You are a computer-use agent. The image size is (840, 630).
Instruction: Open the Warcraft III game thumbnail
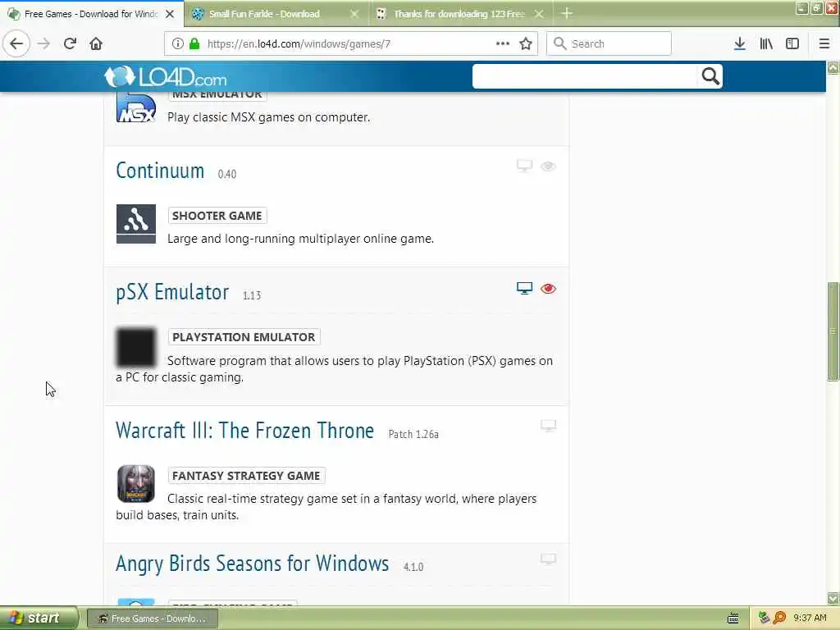[136, 484]
